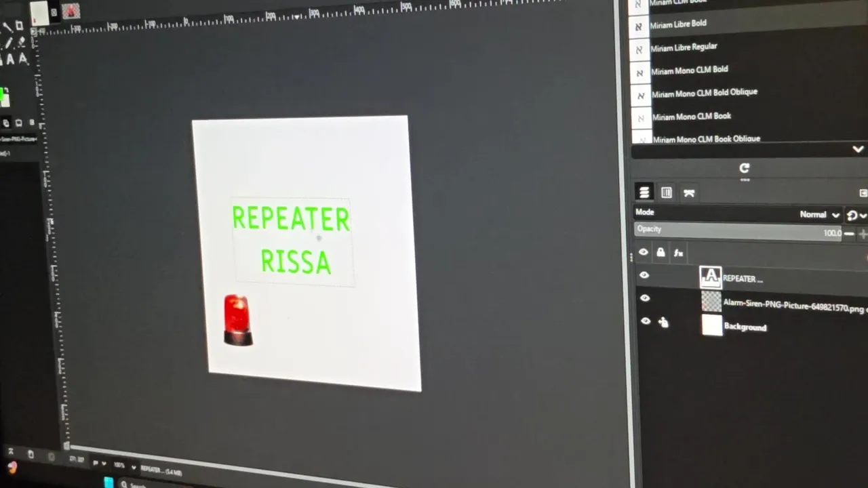Expand the fonts panel chevron arrow
This screenshot has height=488, width=868.
[x=858, y=150]
